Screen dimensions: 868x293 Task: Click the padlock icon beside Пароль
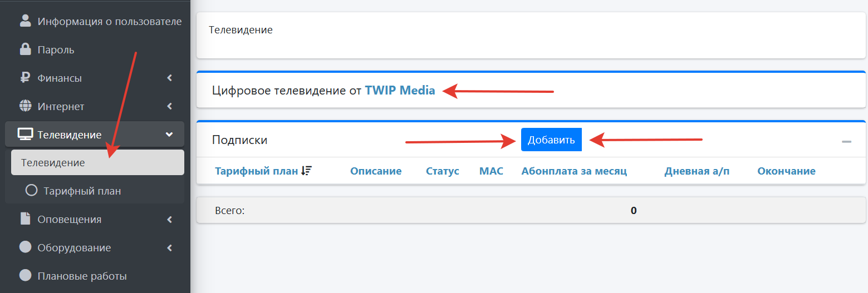click(25, 49)
